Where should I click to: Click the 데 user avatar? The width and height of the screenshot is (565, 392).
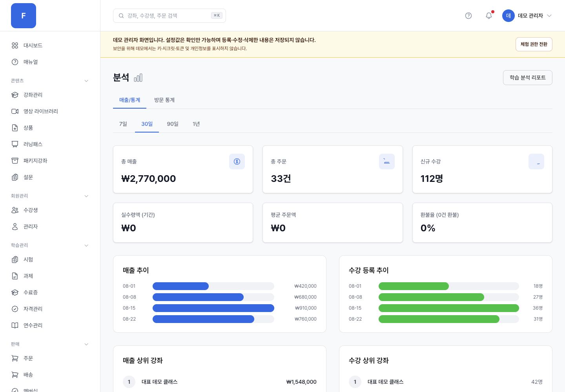pos(508,16)
